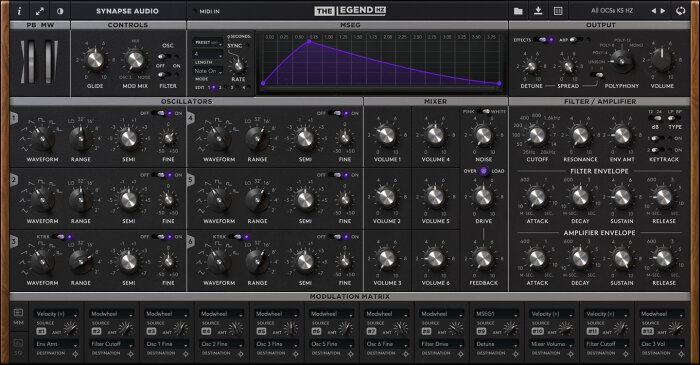700x365 pixels.
Task: Click the #9 modulation slot badge
Action: tap(481, 331)
